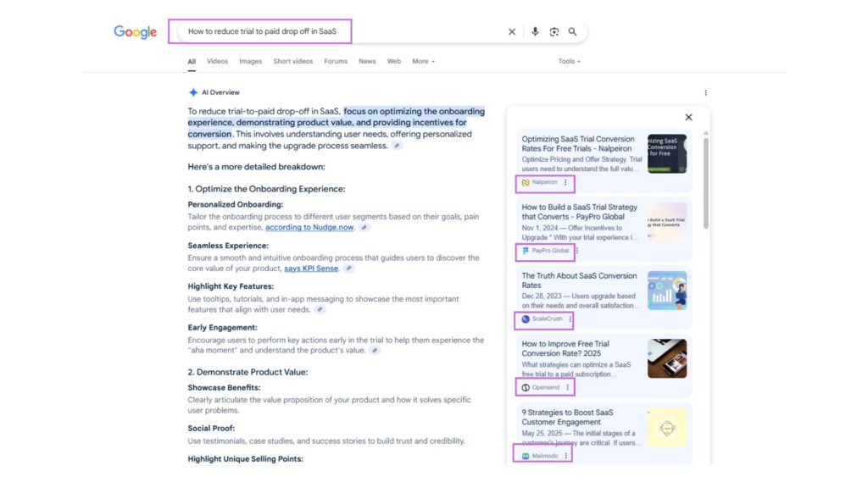Screen dimensions: 868x488
Task: Click the ScaleCrush article chart thumbnail
Action: [667, 291]
